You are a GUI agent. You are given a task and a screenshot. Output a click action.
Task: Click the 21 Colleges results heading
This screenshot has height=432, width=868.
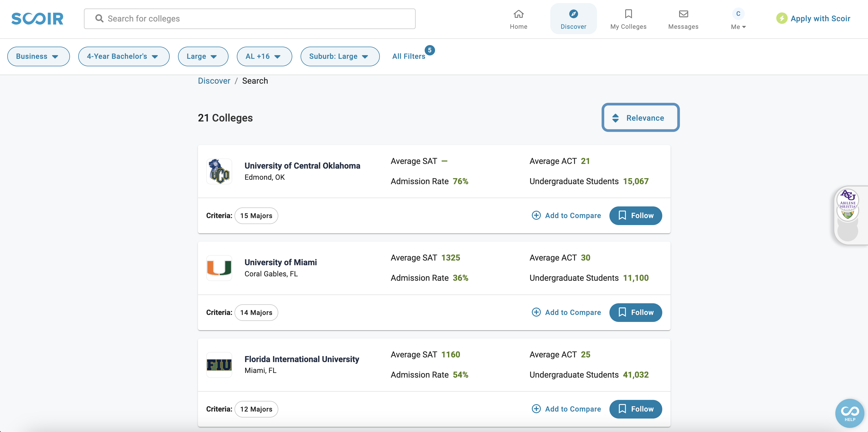pyautogui.click(x=225, y=118)
